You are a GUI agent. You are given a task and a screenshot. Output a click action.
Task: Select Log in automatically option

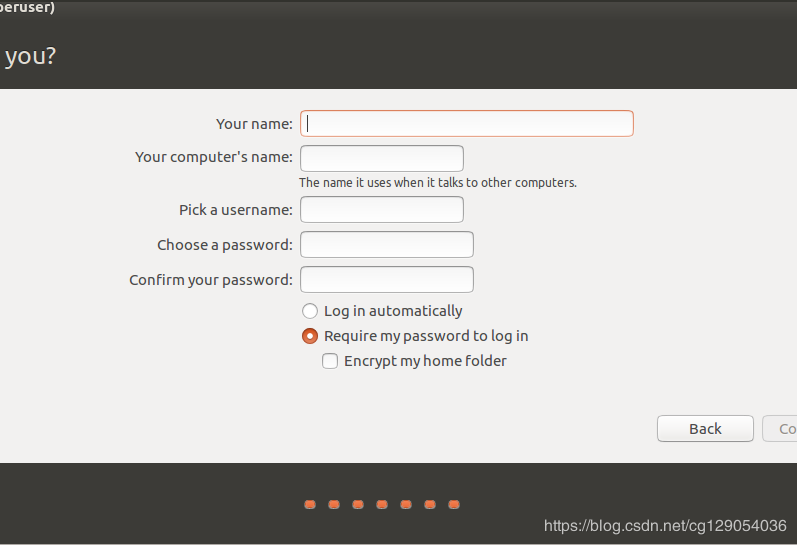[310, 311]
